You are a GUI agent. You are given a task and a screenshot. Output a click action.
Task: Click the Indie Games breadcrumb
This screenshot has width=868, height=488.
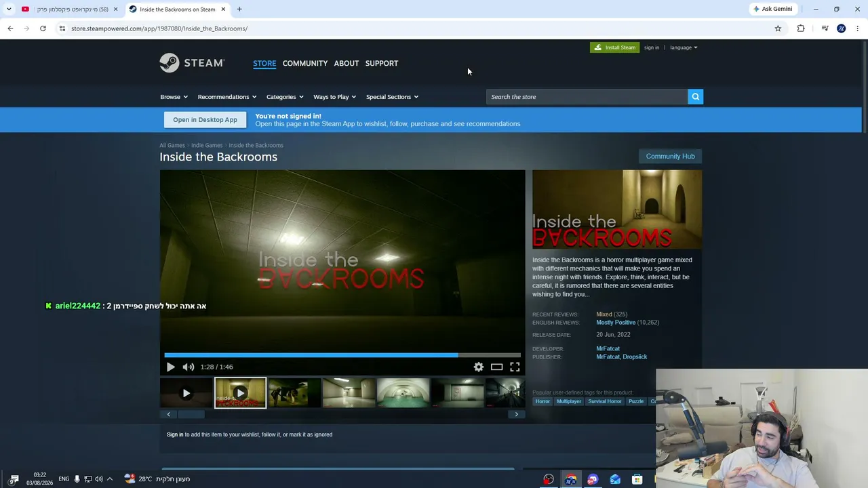(207, 145)
